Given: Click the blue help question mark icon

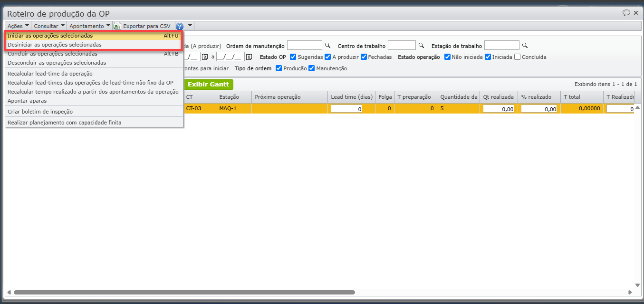Looking at the screenshot, I should tap(180, 26).
